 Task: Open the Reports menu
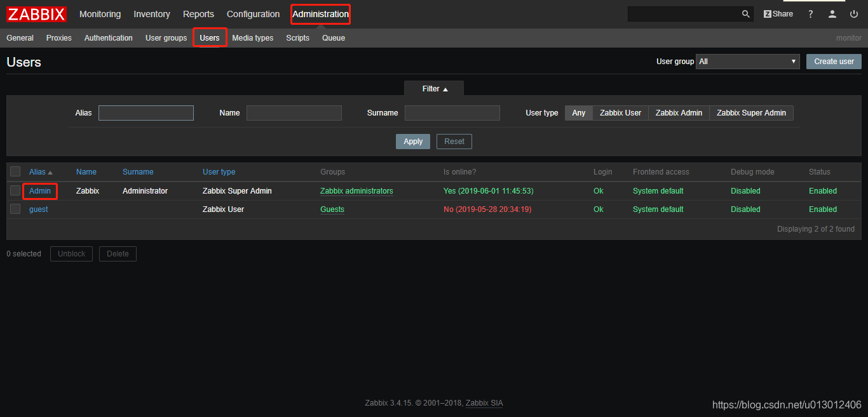[198, 14]
